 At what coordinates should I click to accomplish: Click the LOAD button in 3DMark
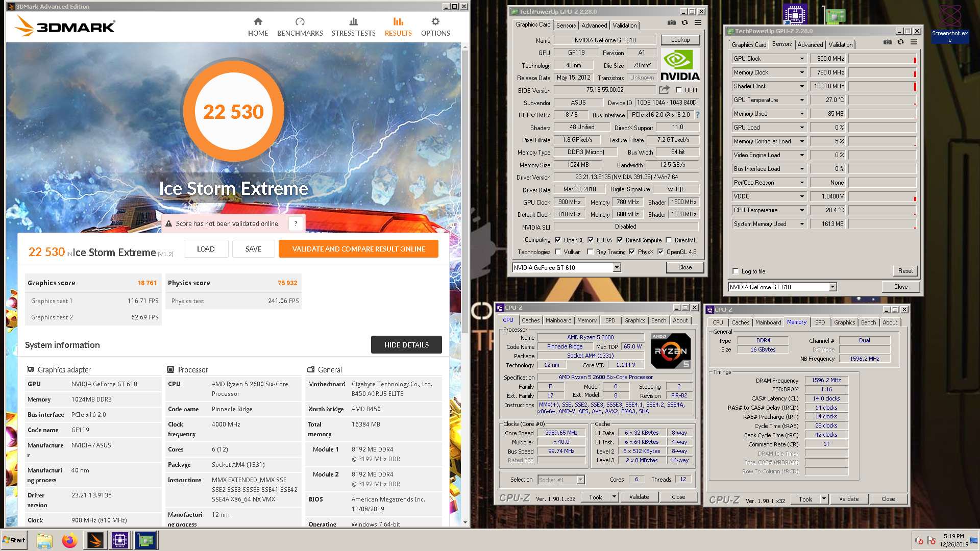pos(206,249)
